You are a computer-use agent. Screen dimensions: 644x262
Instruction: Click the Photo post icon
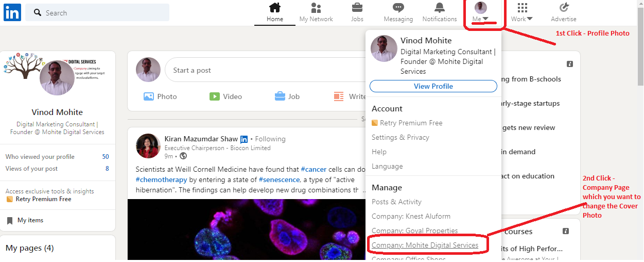coord(149,96)
